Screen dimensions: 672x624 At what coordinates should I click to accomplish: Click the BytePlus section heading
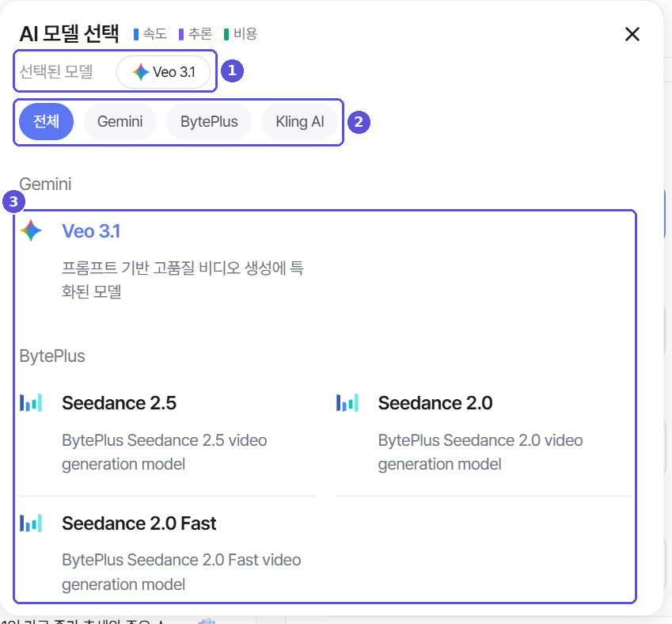point(52,356)
